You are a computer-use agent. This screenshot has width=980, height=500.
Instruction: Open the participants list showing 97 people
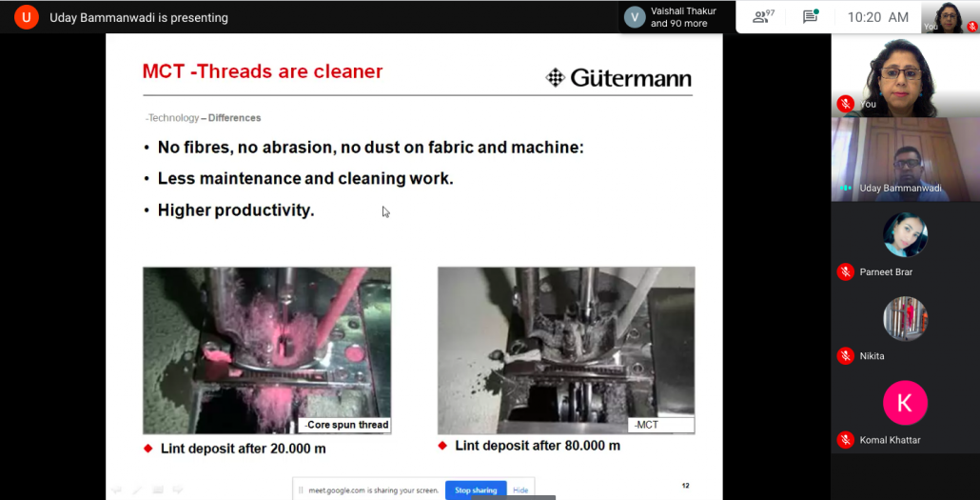click(763, 17)
